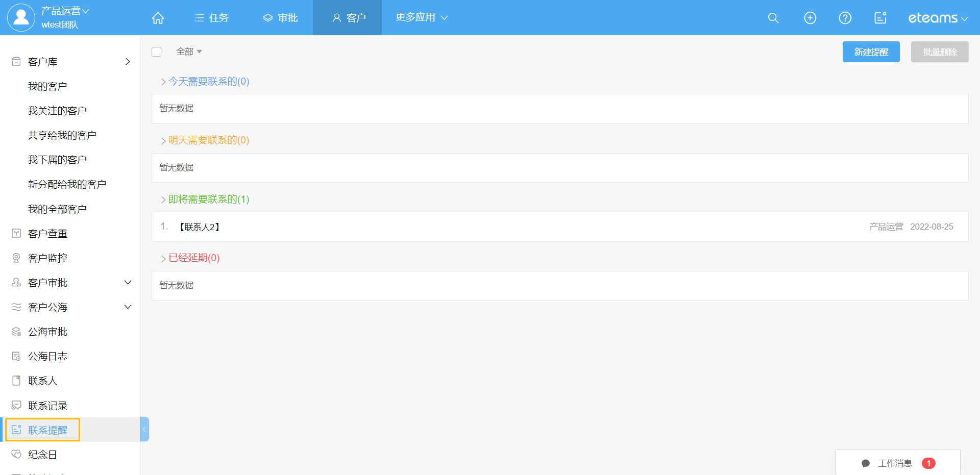980x475 pixels.
Task: Open the 【联系人2】 reminder row
Action: pyautogui.click(x=200, y=227)
